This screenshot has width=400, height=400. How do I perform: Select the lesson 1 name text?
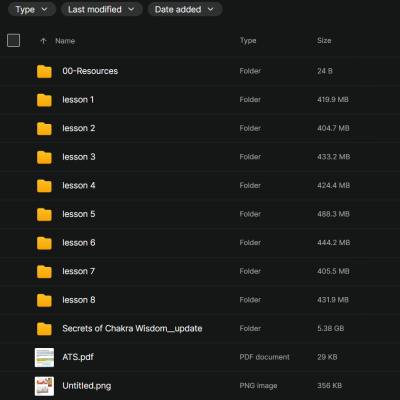click(78, 100)
